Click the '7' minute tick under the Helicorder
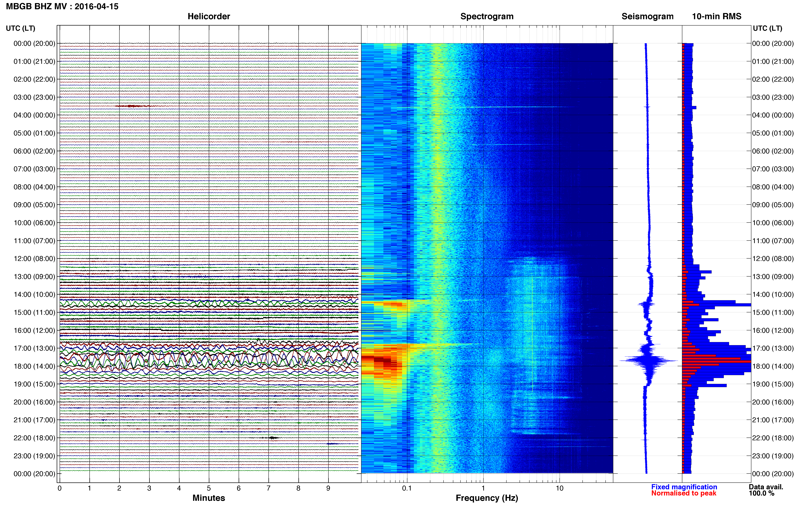The width and height of the screenshot is (812, 508). (269, 488)
